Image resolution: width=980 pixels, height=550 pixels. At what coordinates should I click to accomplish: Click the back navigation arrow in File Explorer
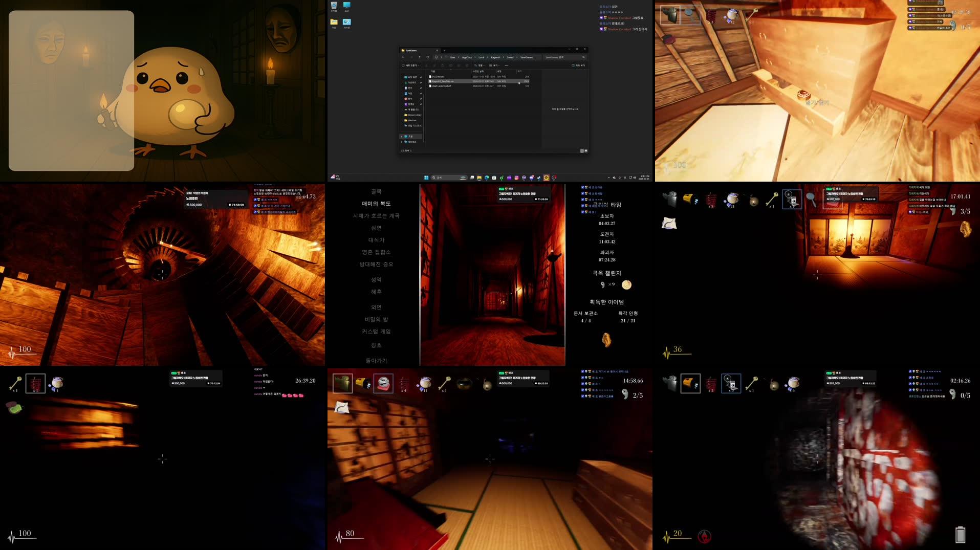pos(403,57)
